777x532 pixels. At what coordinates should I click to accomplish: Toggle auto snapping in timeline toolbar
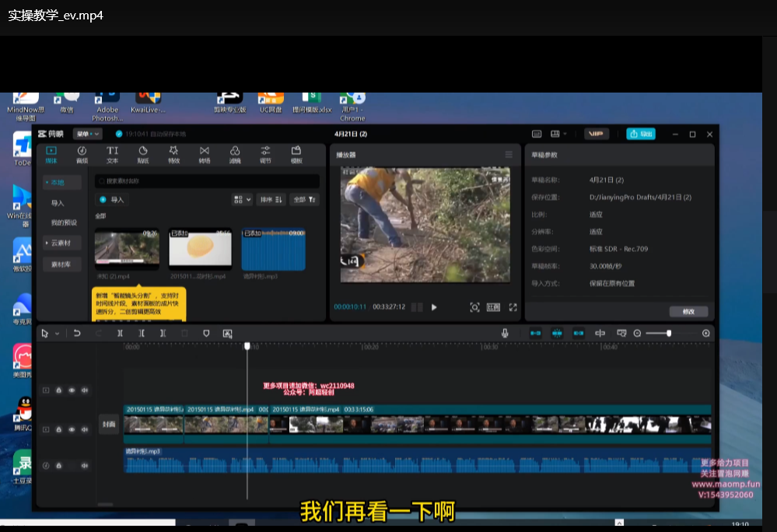pyautogui.click(x=557, y=334)
